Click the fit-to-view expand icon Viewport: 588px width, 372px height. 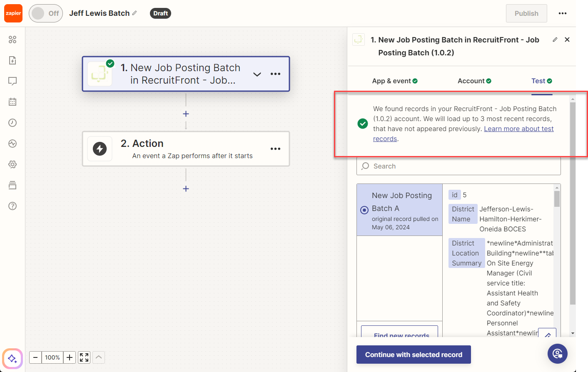coord(84,357)
